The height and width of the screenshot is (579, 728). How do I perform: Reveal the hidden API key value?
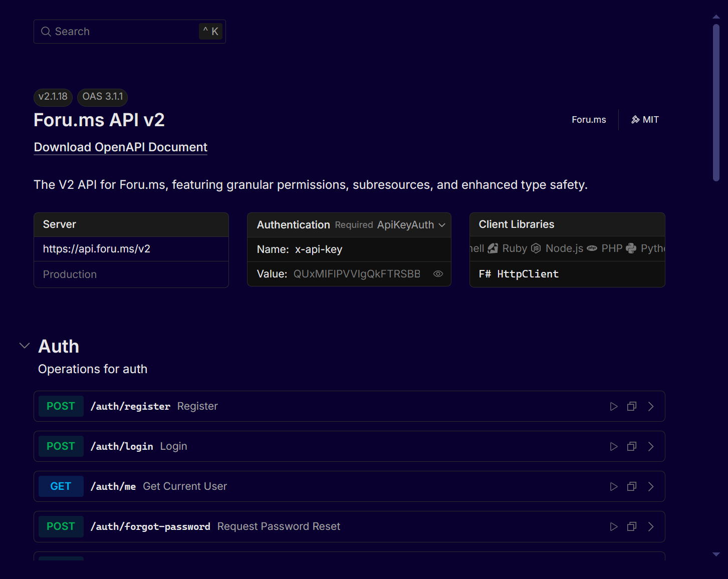438,274
